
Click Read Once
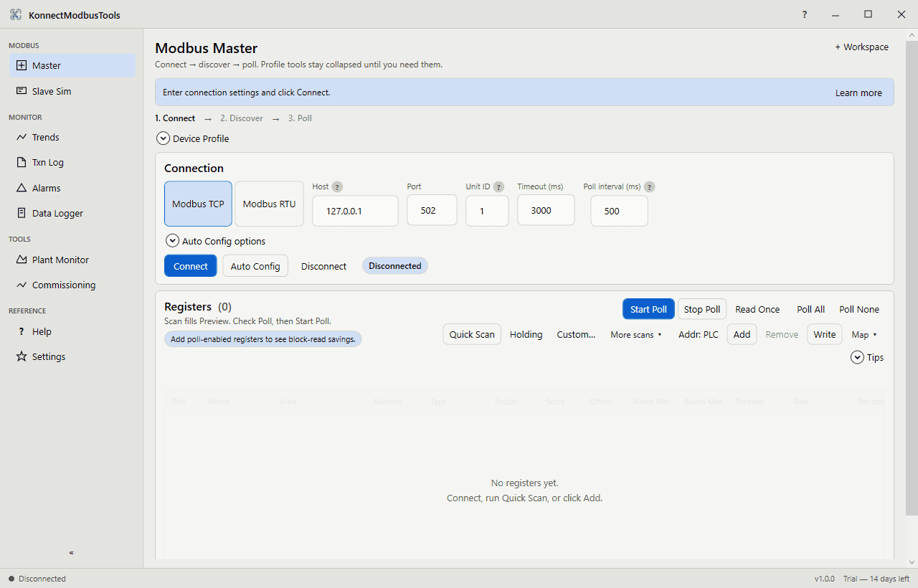coord(757,309)
